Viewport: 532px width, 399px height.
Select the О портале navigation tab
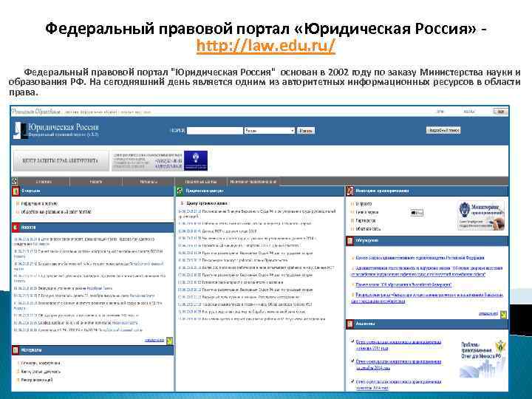[x=44, y=182]
